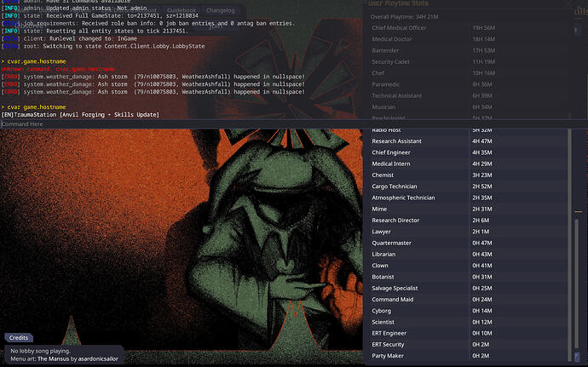
Task: Select the Quartermaster row
Action: [x=469, y=243]
